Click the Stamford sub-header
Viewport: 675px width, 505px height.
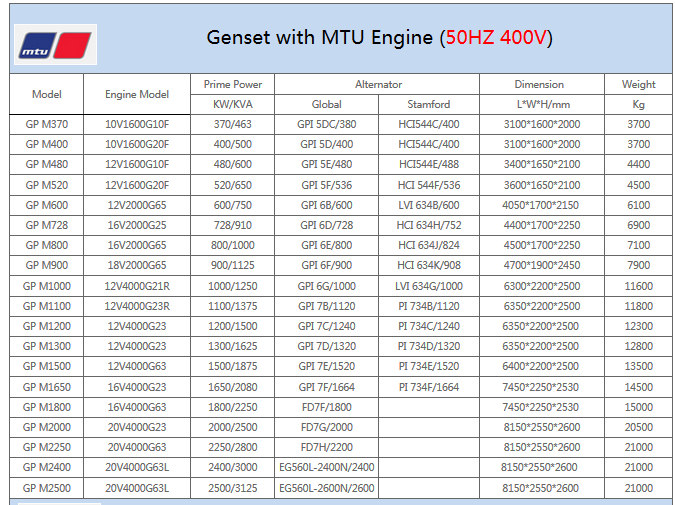[428, 104]
